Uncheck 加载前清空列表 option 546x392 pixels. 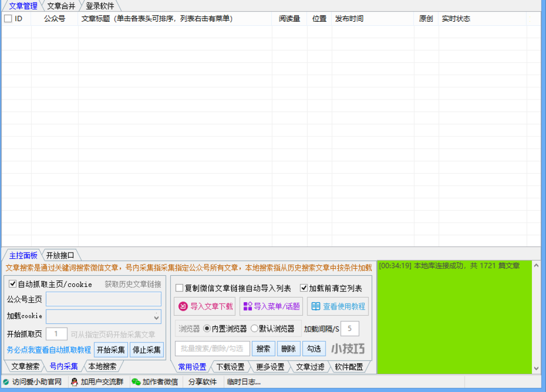coord(304,288)
